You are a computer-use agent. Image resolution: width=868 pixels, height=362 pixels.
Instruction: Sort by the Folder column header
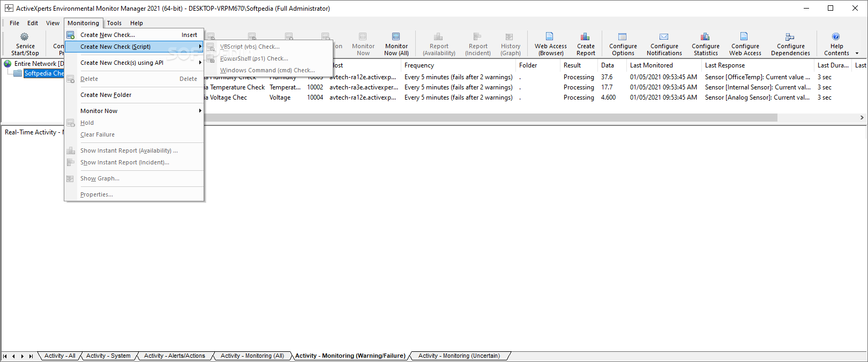click(x=538, y=65)
